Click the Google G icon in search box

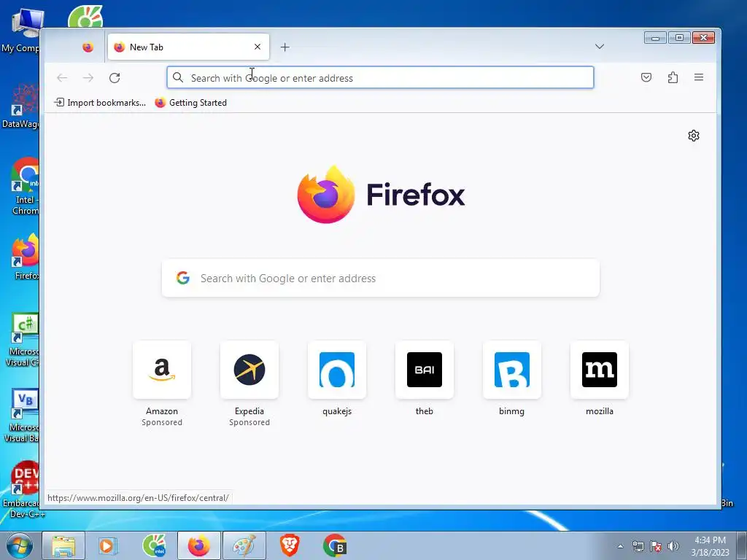click(x=183, y=278)
